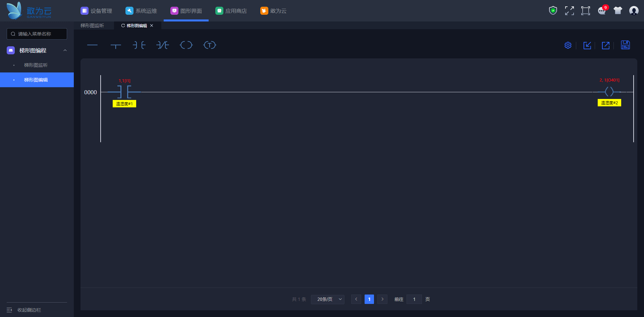Click the 2,1[O401] address text

pos(609,80)
